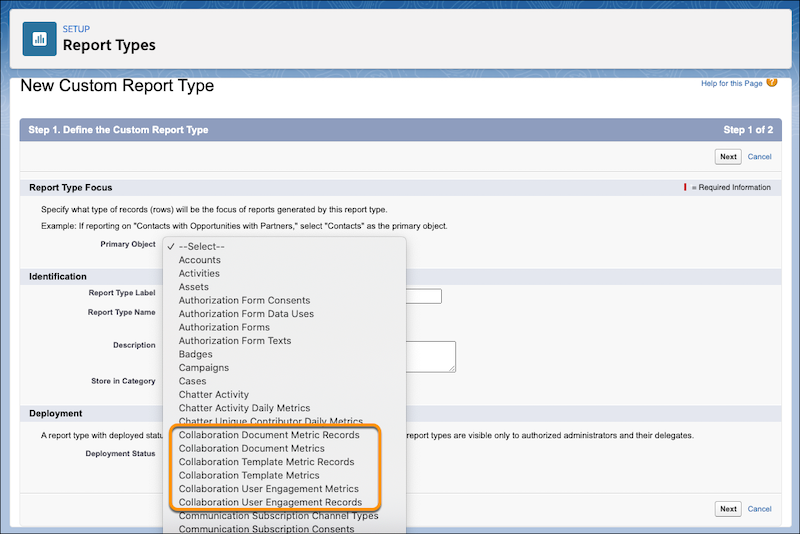Choose the --Select-- option in Primary Object
The width and height of the screenshot is (800, 534).
coord(284,246)
